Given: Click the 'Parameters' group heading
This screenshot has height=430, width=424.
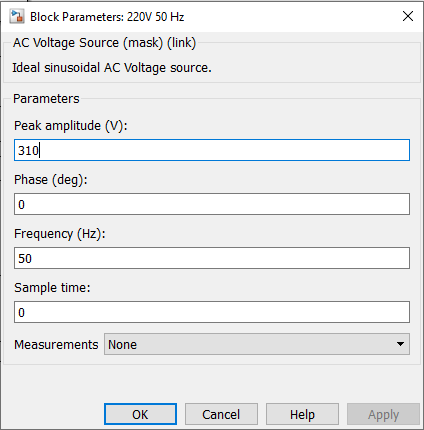Looking at the screenshot, I should pos(46,99).
